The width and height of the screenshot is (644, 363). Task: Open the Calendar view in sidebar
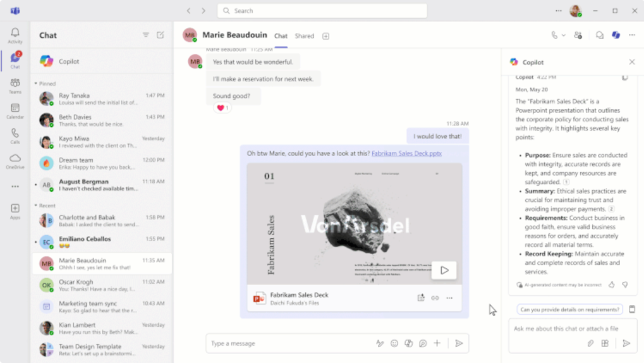15,111
